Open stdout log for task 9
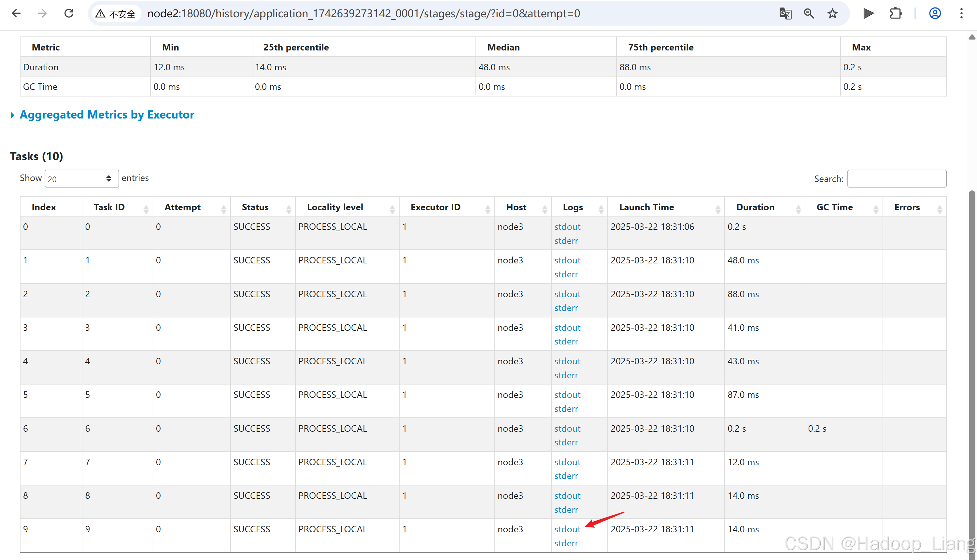 coord(567,529)
